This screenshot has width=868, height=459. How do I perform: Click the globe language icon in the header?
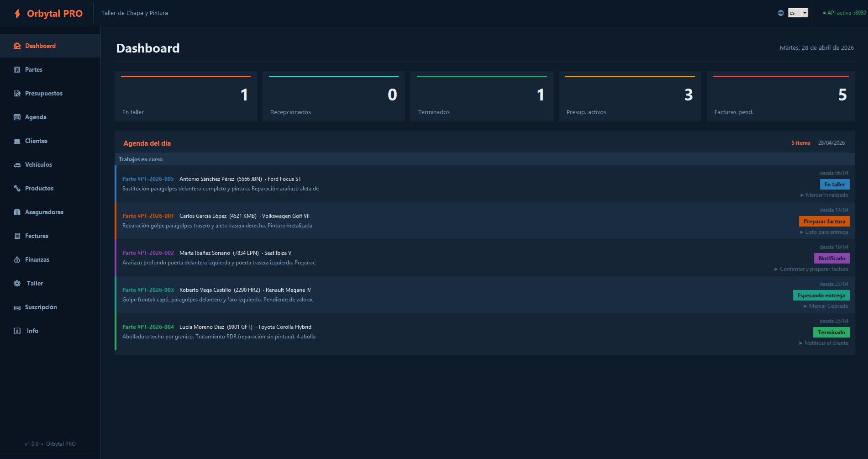[x=781, y=13]
